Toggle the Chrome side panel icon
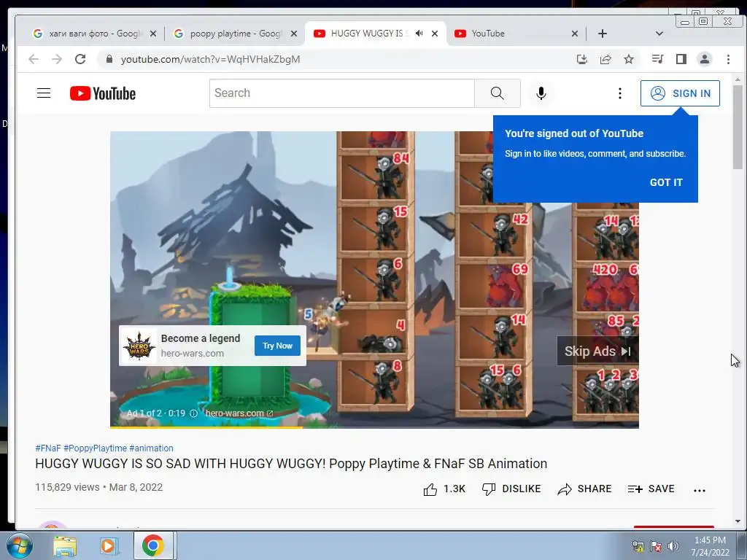Viewport: 747px width, 560px height. (681, 59)
